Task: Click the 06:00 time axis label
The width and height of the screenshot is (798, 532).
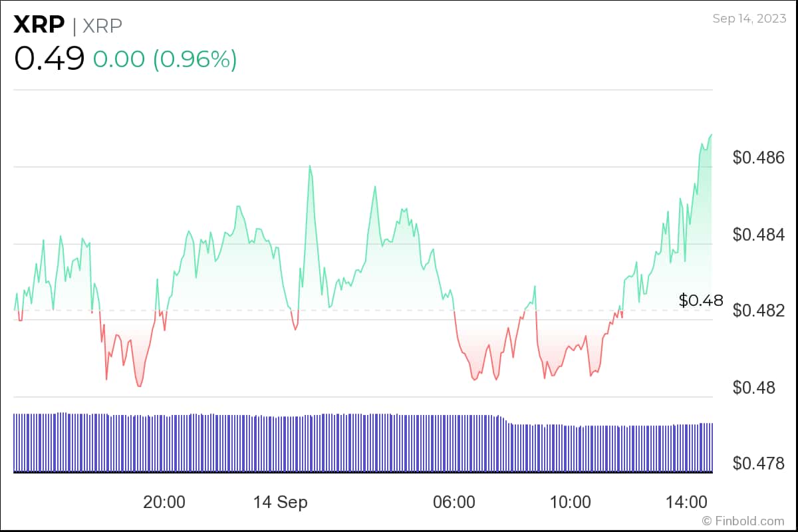Action: 454,502
